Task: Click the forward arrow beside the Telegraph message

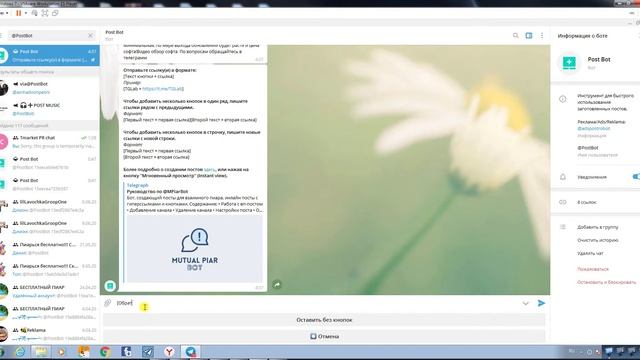Action: tap(277, 284)
